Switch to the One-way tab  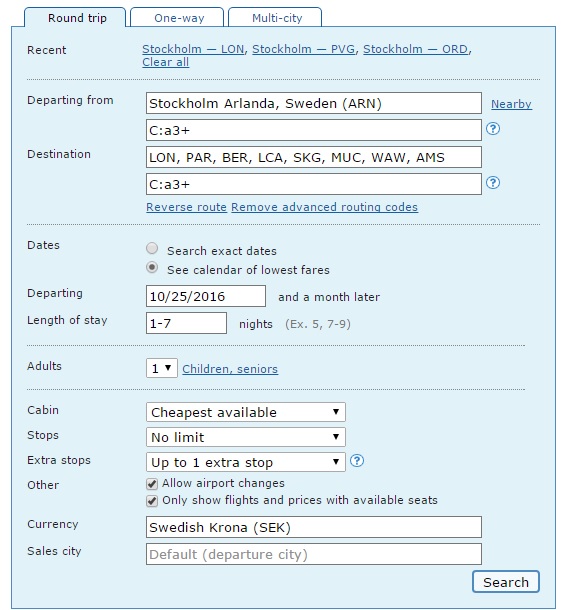point(177,18)
